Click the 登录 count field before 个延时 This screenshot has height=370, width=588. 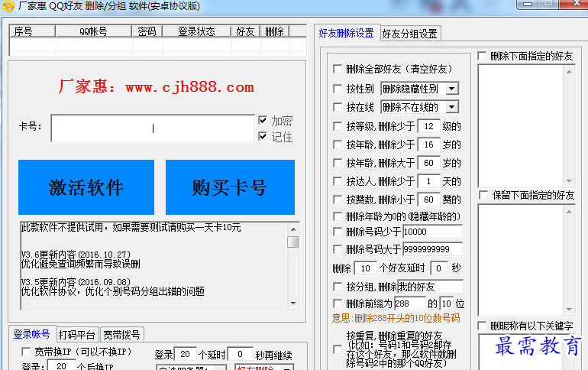[186, 354]
